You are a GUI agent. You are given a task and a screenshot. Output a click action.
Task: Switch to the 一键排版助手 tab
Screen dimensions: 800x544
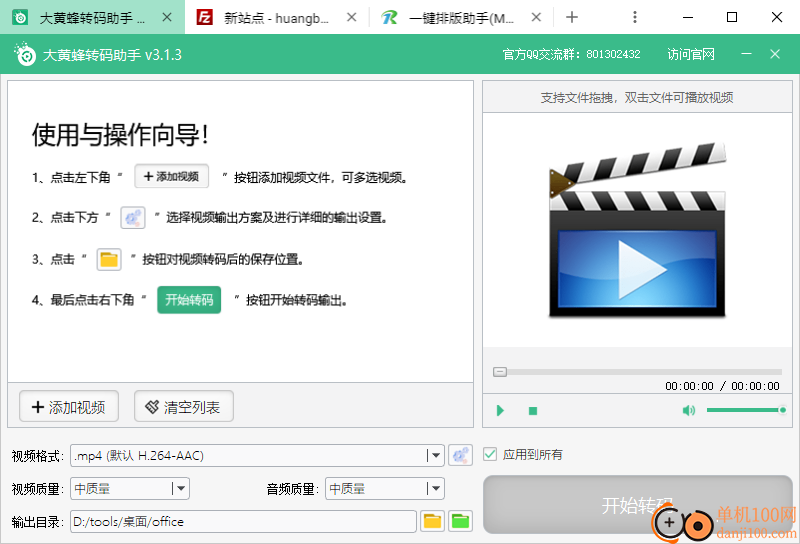coord(461,18)
